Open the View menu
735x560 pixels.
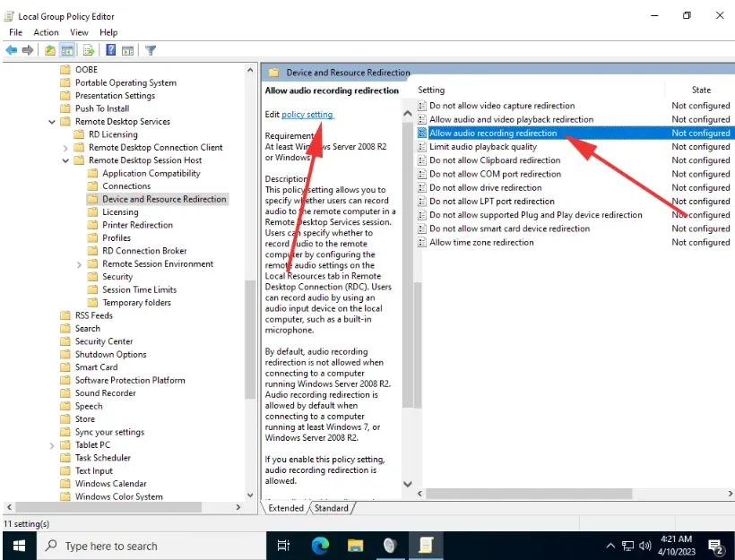(79, 32)
